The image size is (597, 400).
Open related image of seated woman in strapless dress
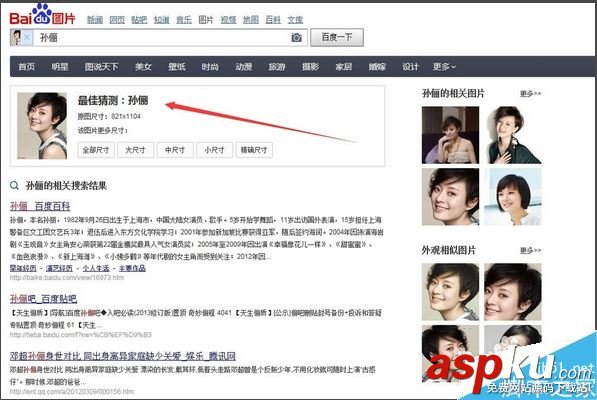(x=450, y=135)
